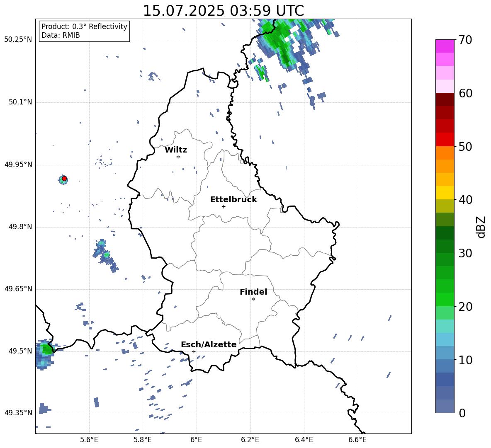Image resolution: width=491 pixels, height=448 pixels.
Task: Click the 10 tick on the colorbar
Action: click(465, 360)
